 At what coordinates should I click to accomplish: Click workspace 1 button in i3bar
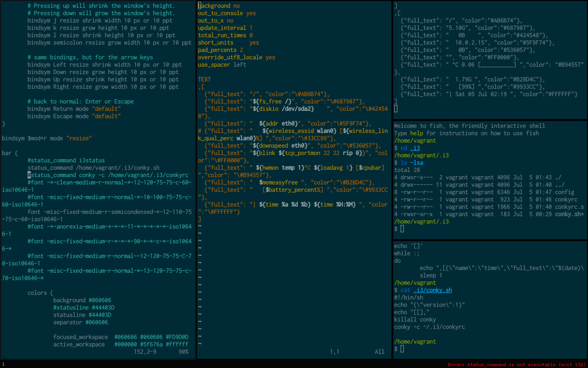click(4, 364)
